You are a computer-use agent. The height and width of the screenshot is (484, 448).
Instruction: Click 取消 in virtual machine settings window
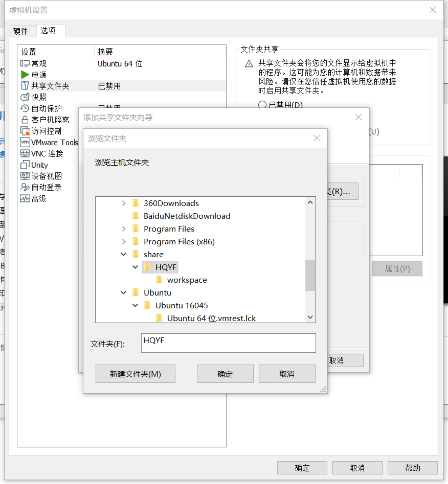click(x=357, y=468)
